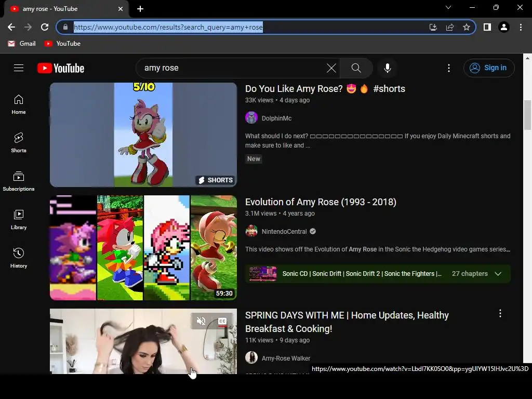Open a new browser tab
This screenshot has width=532, height=399.
(x=140, y=9)
